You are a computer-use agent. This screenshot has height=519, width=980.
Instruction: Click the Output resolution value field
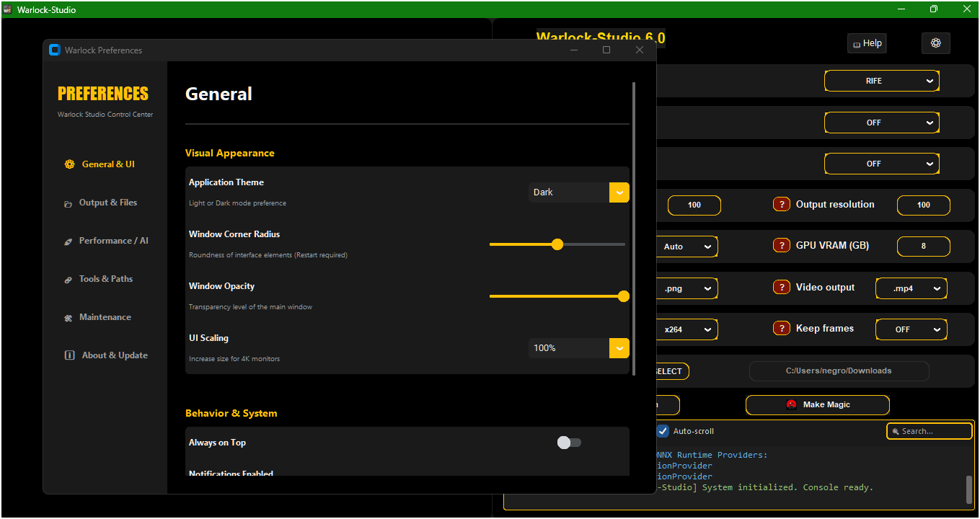coord(924,205)
